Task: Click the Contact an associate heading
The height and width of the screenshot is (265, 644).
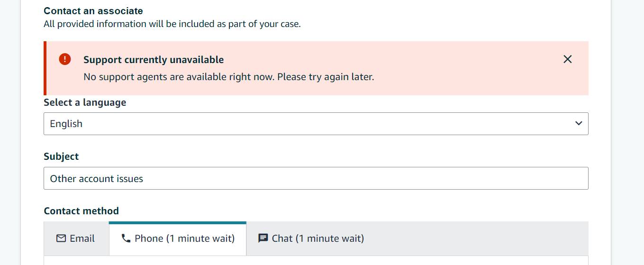Action: tap(93, 11)
